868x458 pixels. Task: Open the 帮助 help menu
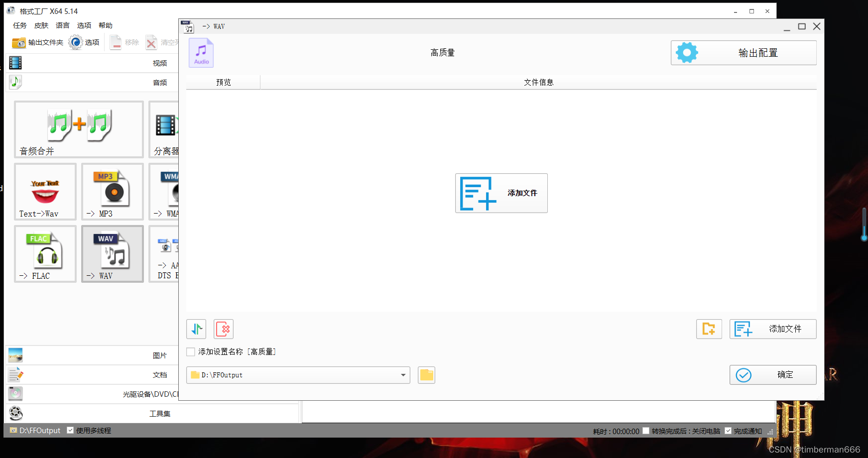point(106,25)
